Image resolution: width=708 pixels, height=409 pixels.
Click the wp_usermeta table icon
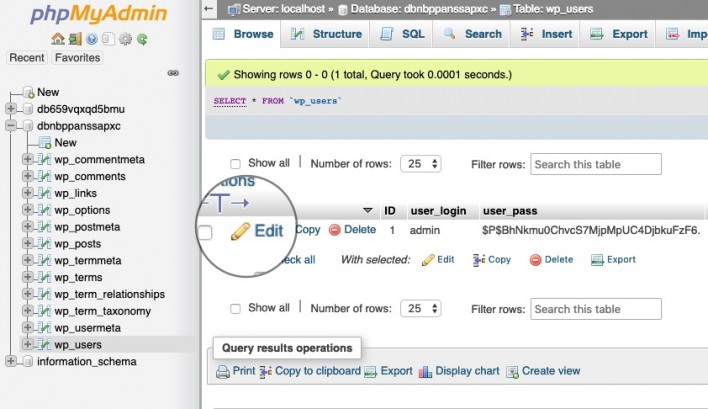[x=44, y=328]
